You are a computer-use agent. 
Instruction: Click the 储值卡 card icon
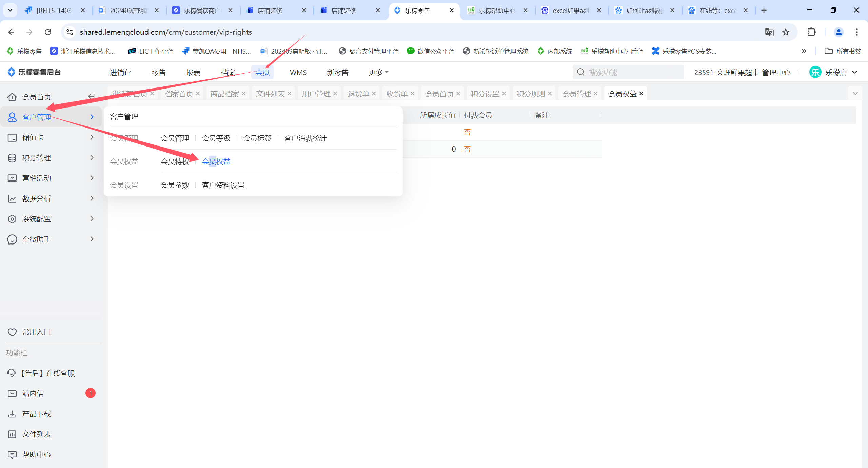click(x=12, y=138)
